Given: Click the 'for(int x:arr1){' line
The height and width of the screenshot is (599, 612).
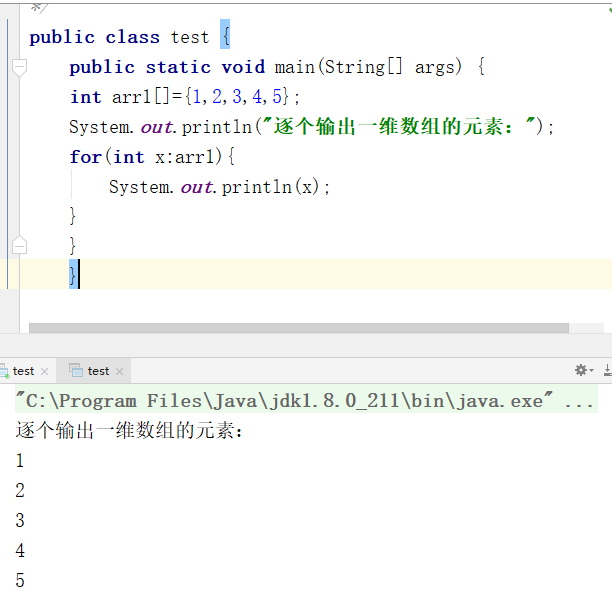Looking at the screenshot, I should (x=152, y=157).
